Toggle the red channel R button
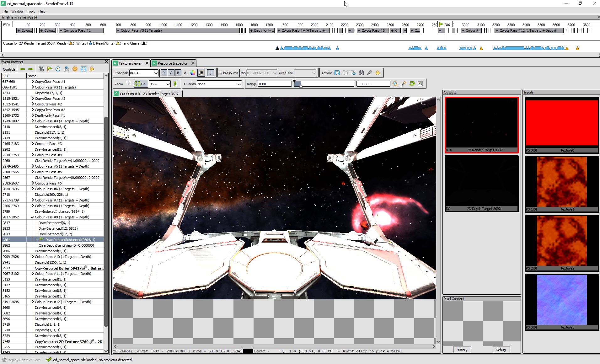The height and width of the screenshot is (364, 600). pos(164,73)
